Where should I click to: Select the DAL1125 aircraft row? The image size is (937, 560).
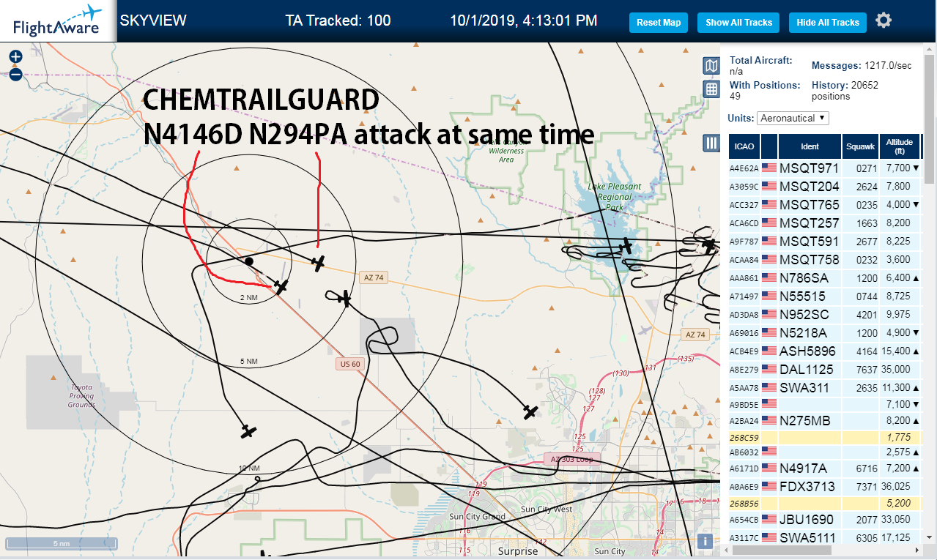pos(825,370)
